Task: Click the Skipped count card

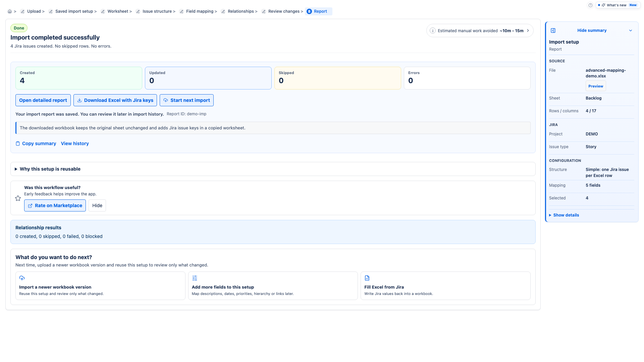Action: point(338,78)
